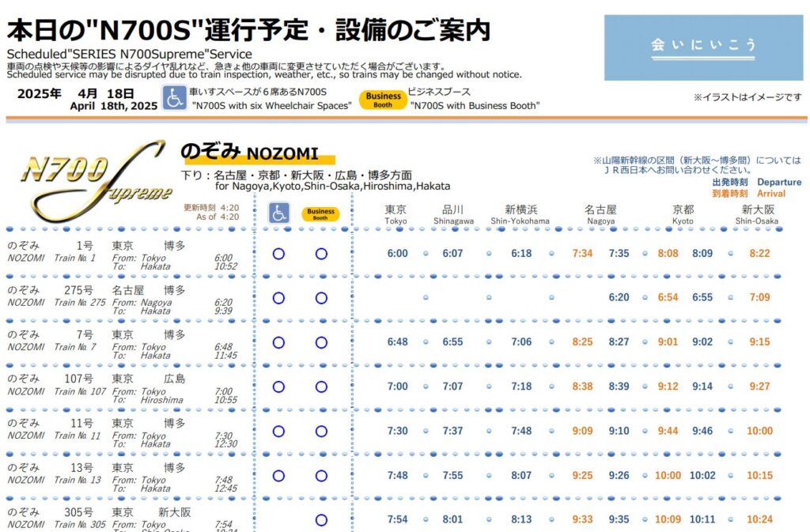Click wheelchair circle for Nozomi Train No. 1
This screenshot has width=810, height=532.
pos(278,254)
